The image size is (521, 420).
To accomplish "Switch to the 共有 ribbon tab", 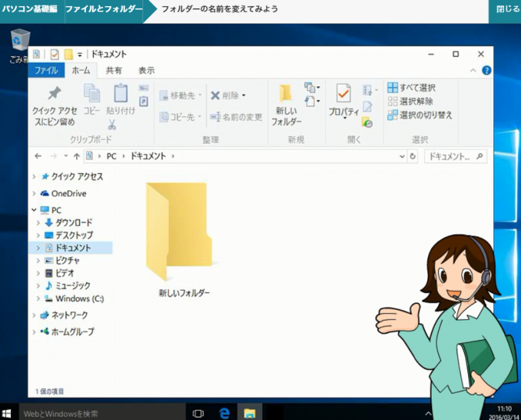I will pos(114,71).
